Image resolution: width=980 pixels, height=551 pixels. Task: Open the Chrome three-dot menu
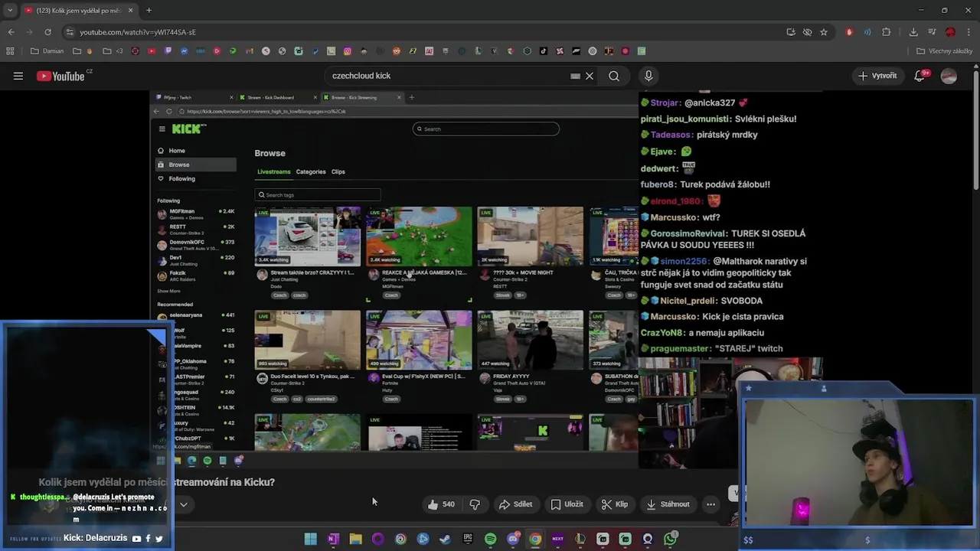point(969,32)
